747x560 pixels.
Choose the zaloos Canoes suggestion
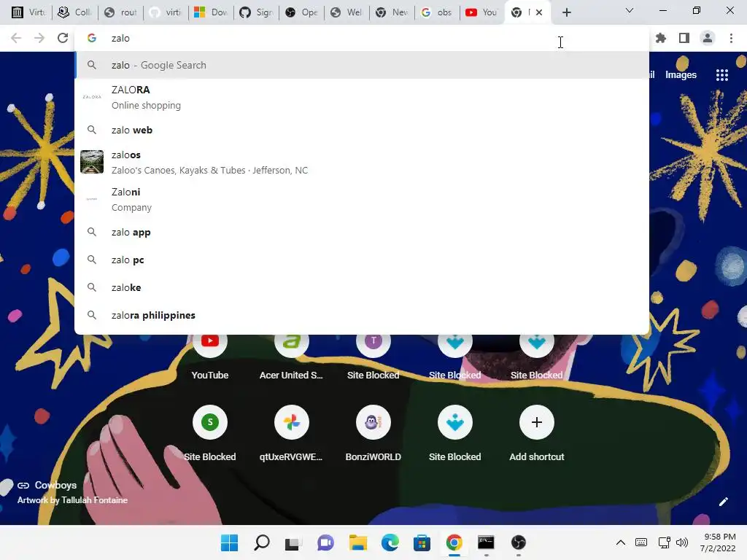pos(362,163)
